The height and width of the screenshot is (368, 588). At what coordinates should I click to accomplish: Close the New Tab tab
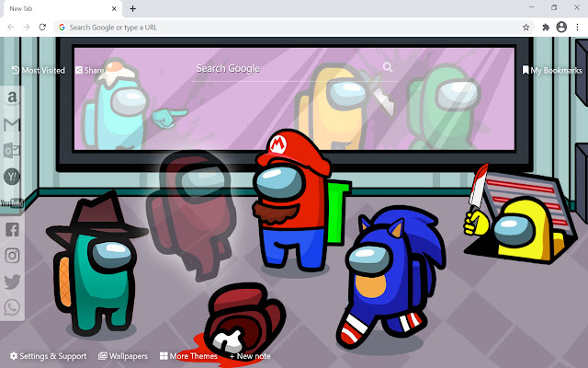pyautogui.click(x=114, y=8)
